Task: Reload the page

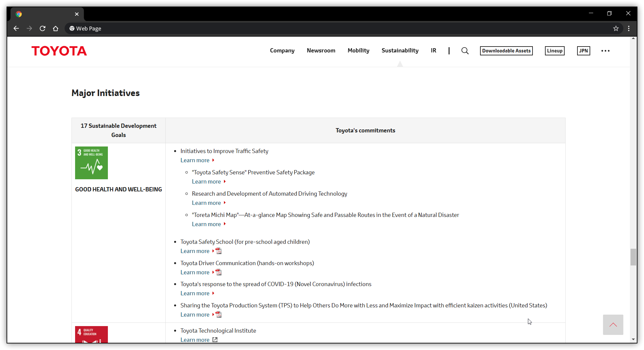Action: pyautogui.click(x=42, y=29)
